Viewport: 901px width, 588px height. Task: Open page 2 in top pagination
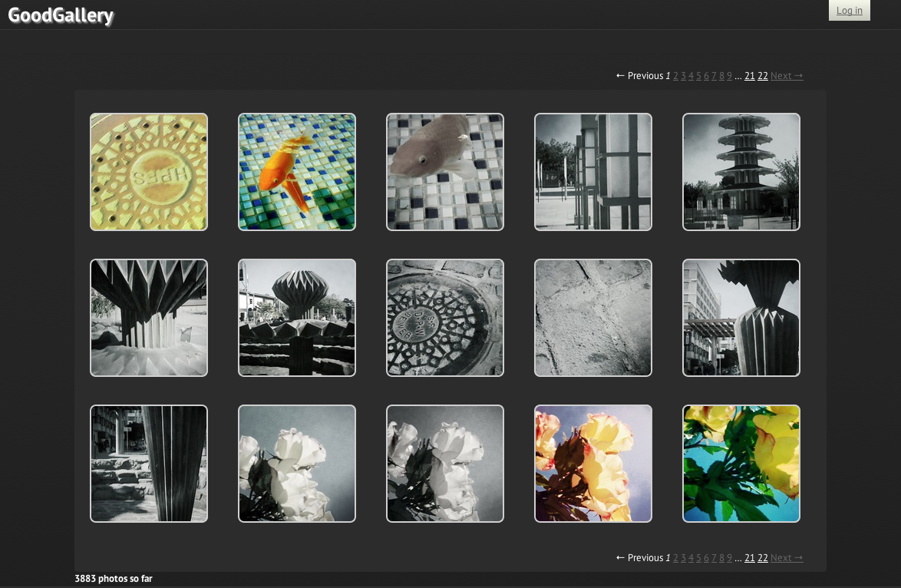[676, 76]
